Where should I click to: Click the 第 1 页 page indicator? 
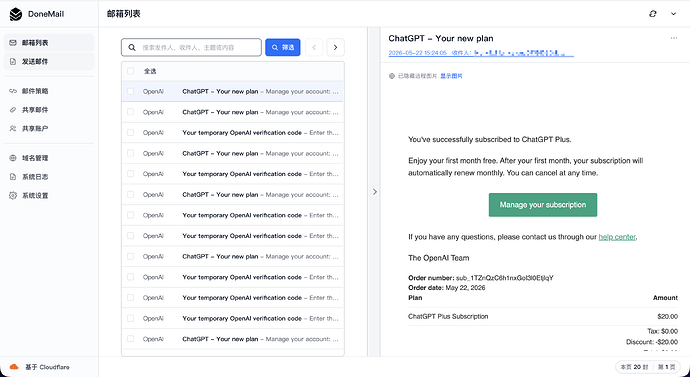666,367
